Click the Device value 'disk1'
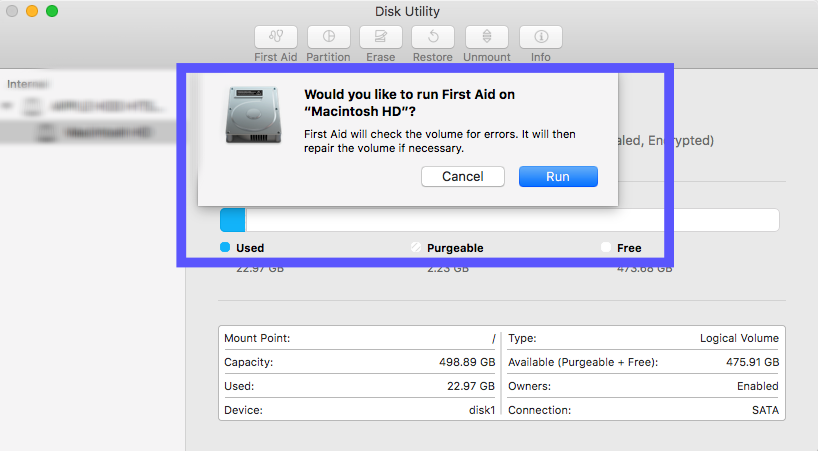This screenshot has width=818, height=451. point(482,410)
